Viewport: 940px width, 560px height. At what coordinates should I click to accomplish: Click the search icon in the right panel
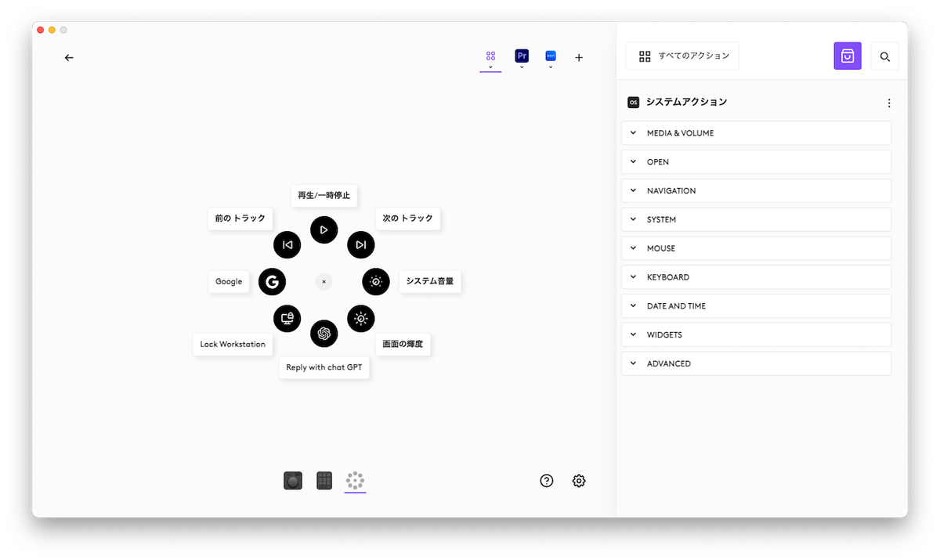point(884,56)
